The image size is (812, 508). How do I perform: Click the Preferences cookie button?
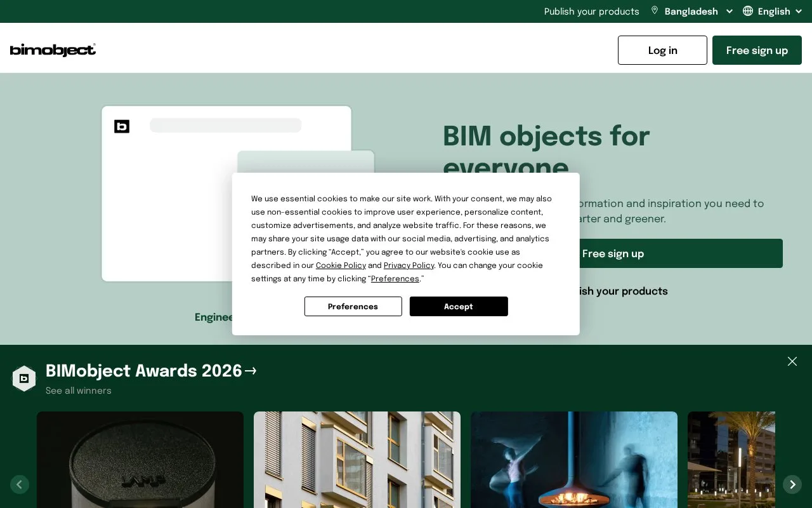click(353, 306)
